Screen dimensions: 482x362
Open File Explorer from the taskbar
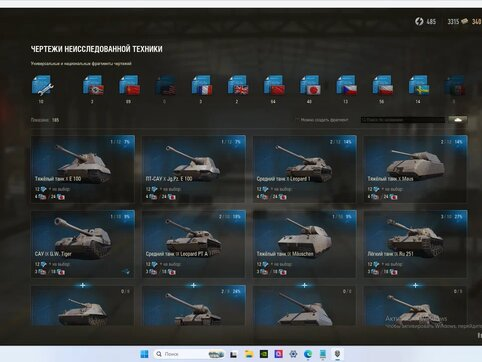tap(249, 354)
